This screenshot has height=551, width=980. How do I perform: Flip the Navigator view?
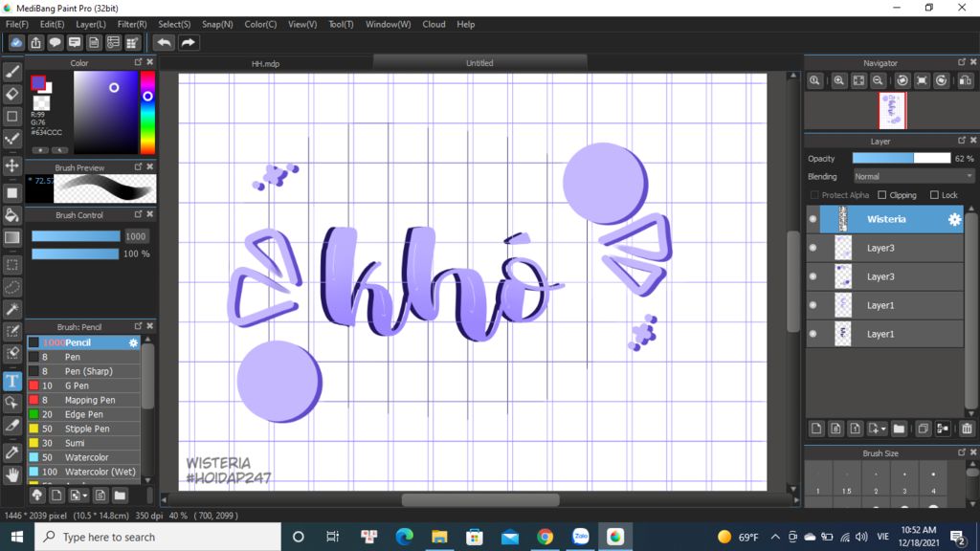(x=966, y=80)
